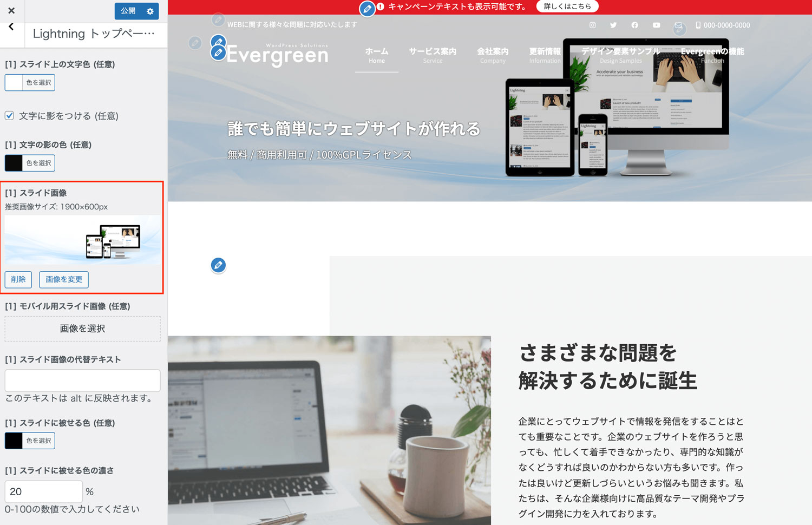812x525 pixels.
Task: Toggle 文字に影をつける checkbox
Action: [x=10, y=115]
